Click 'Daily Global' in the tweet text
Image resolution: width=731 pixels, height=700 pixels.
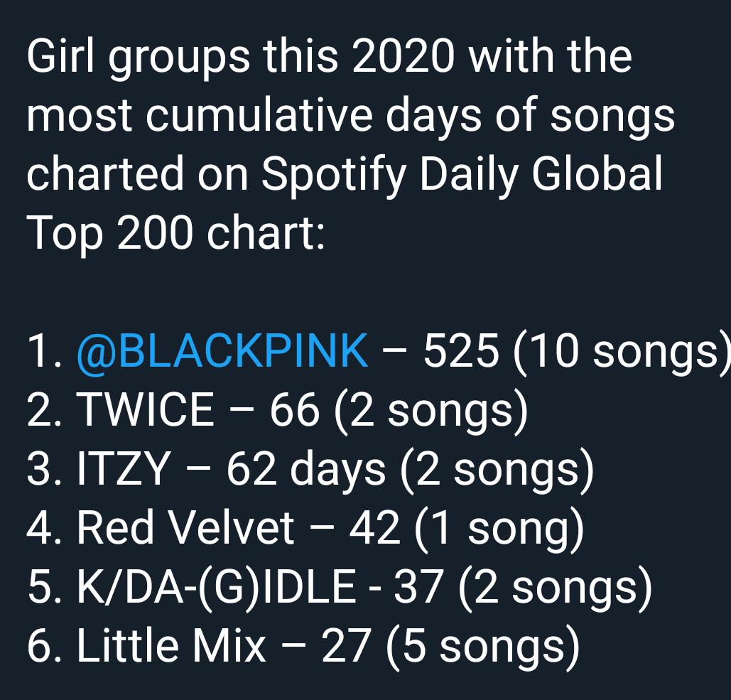541,175
